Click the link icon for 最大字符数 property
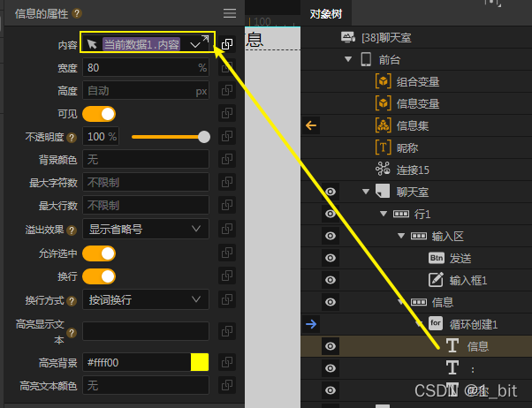Screen dimensions: 532x408 pyautogui.click(x=227, y=182)
